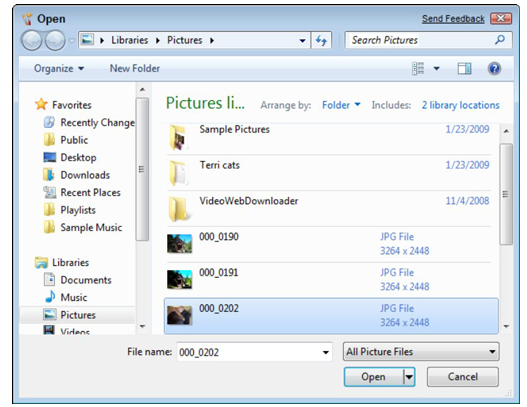Click the Videos library icon
Viewport: 527px width, 407px height.
49,330
